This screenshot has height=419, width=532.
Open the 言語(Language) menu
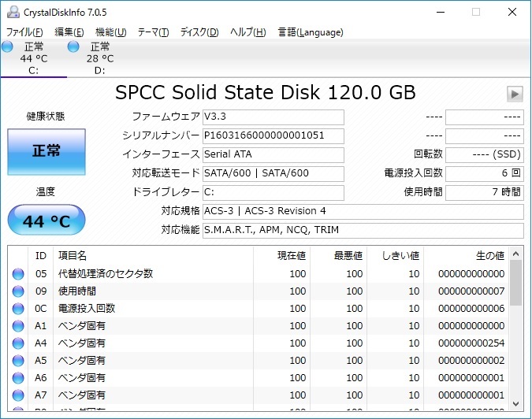point(311,32)
